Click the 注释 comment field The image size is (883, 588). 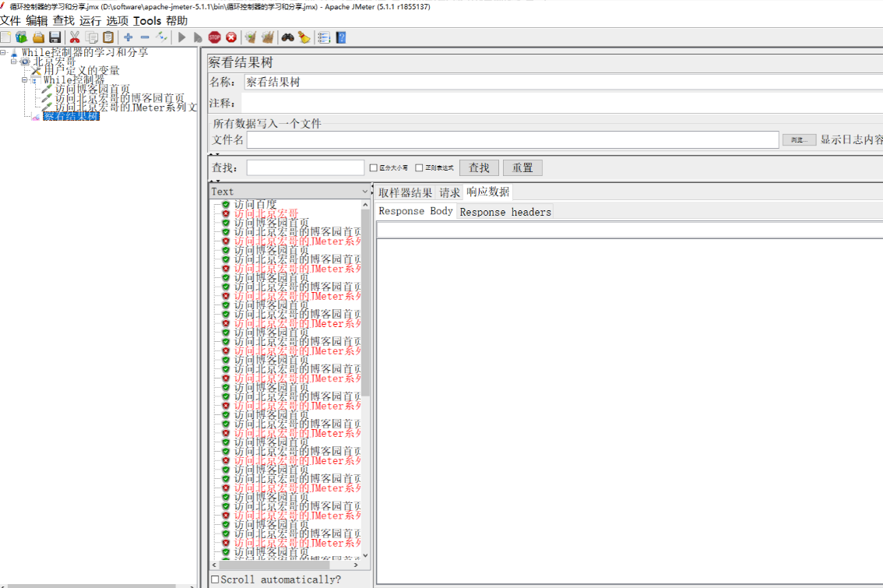pos(563,103)
